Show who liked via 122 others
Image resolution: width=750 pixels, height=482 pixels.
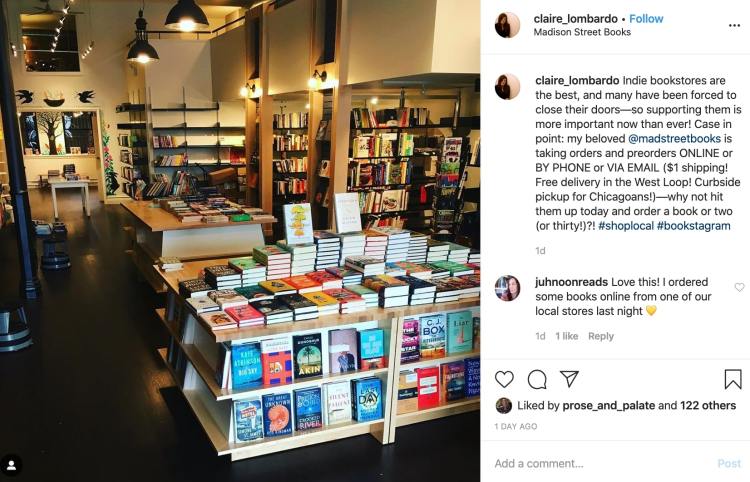[x=708, y=405]
